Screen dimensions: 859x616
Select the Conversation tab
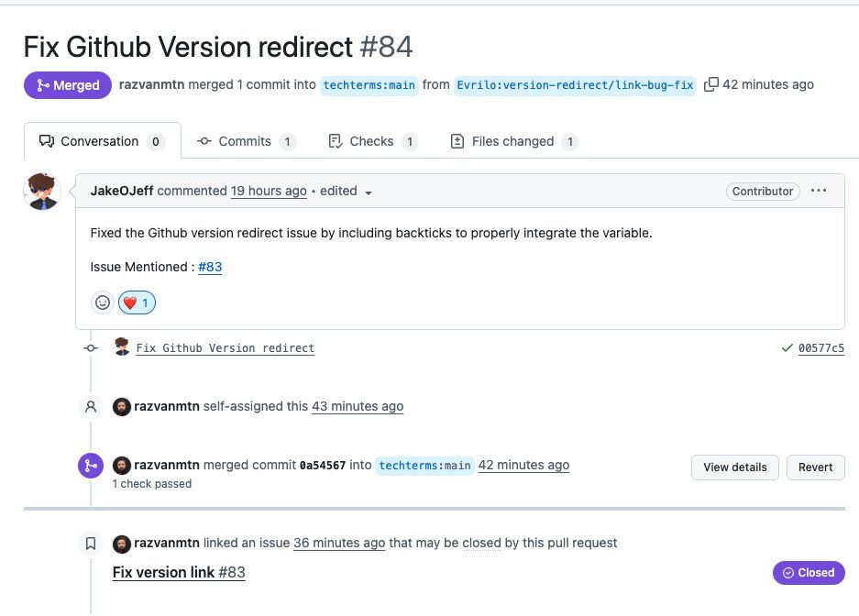pos(103,141)
